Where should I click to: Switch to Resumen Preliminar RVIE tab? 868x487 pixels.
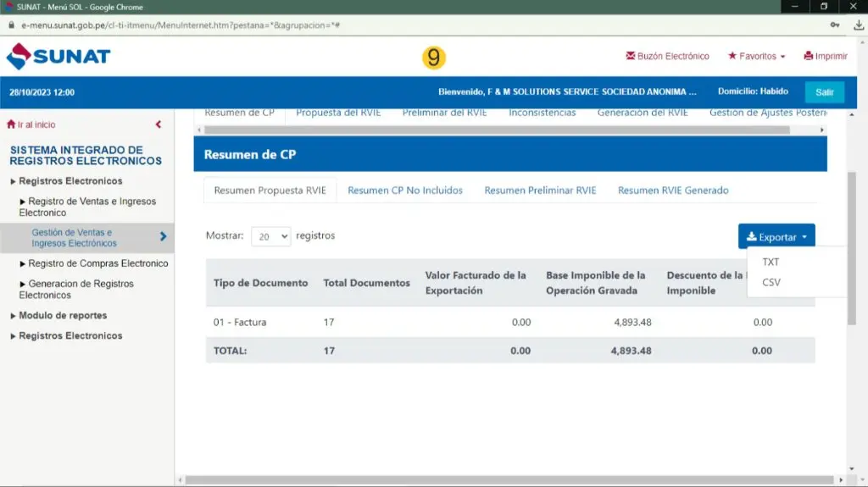click(x=540, y=191)
